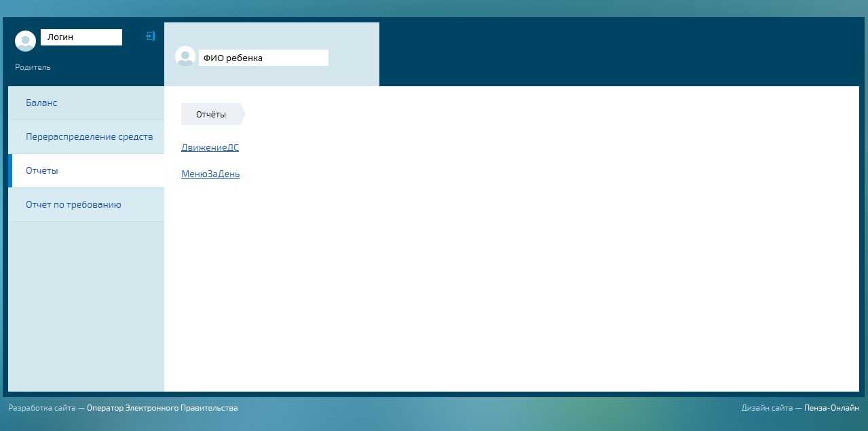Click the Дизайн сайта footer text
868x431 pixels.
(766, 408)
